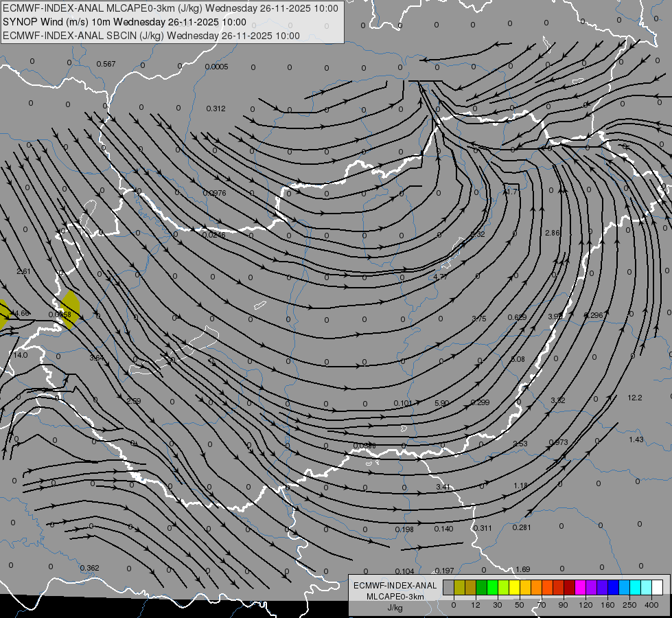Click the map value 0.362

89,568
